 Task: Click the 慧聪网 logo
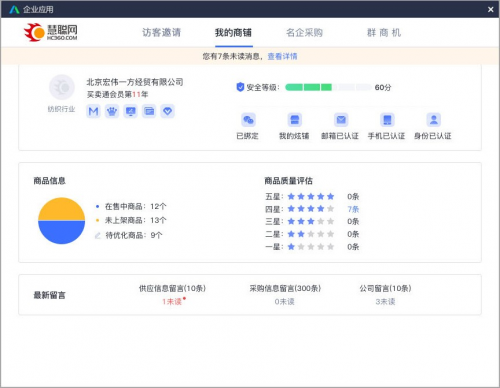point(51,32)
